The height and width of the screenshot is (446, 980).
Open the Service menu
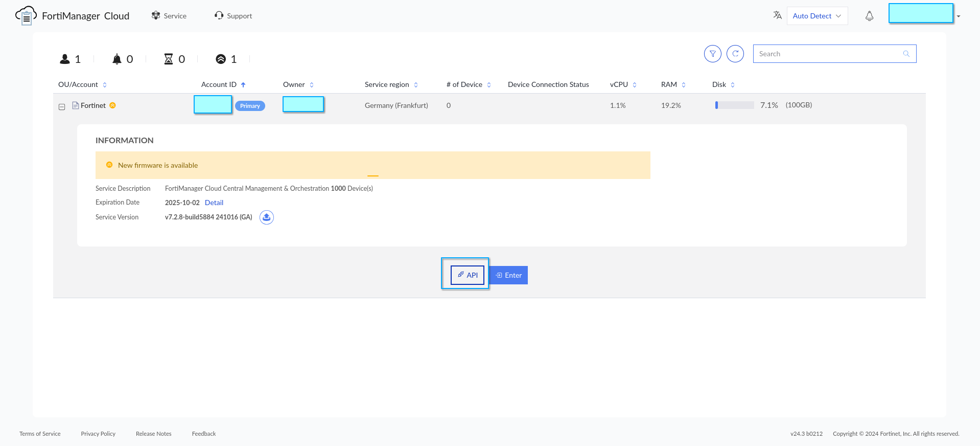pyautogui.click(x=169, y=16)
